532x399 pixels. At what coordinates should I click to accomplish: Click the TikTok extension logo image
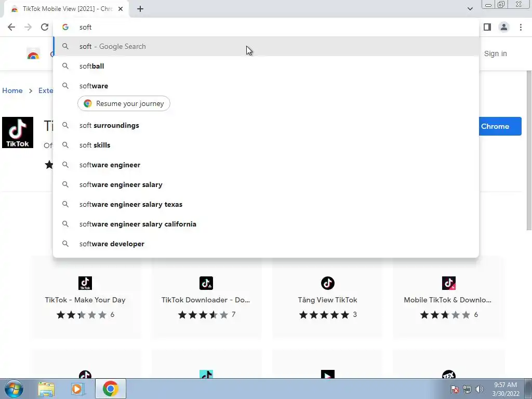tap(18, 132)
